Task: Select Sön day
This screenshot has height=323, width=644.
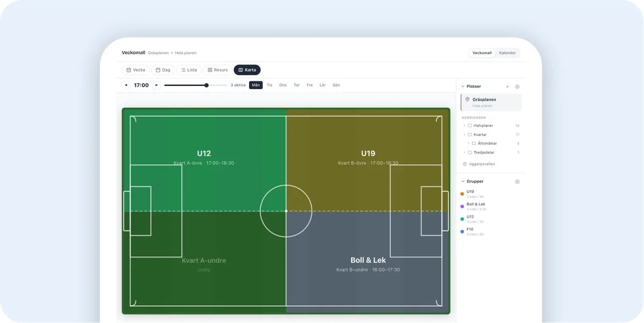Action: (336, 85)
